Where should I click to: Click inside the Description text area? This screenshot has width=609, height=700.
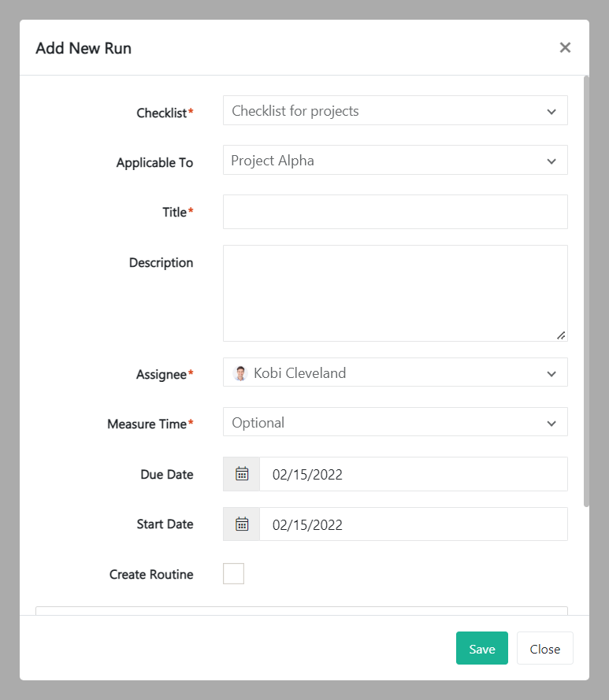(x=395, y=293)
